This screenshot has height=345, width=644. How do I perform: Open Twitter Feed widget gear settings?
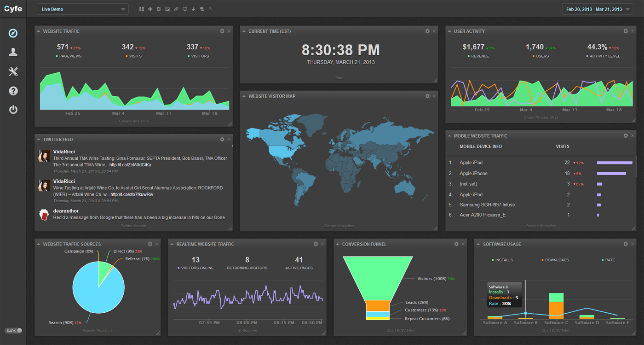point(222,139)
